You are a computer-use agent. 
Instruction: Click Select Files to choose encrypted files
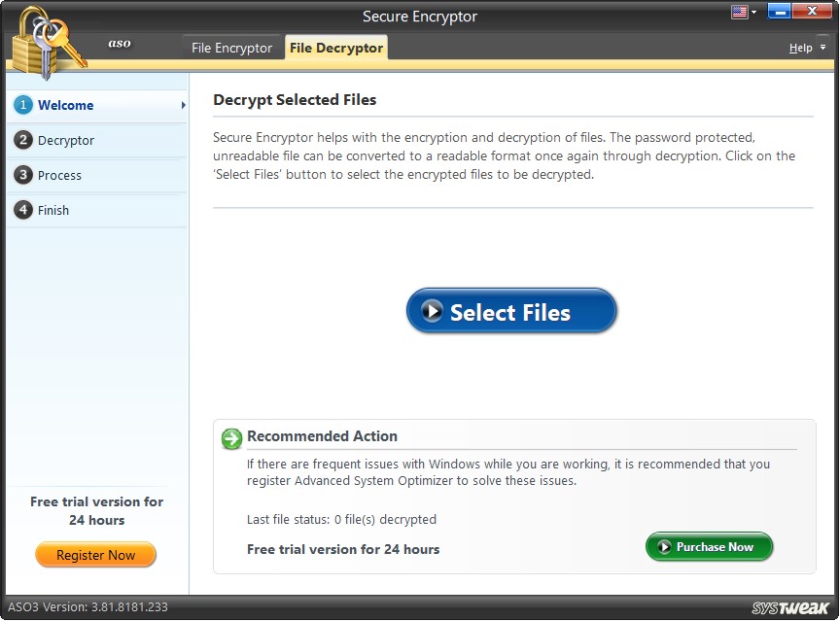(x=510, y=310)
